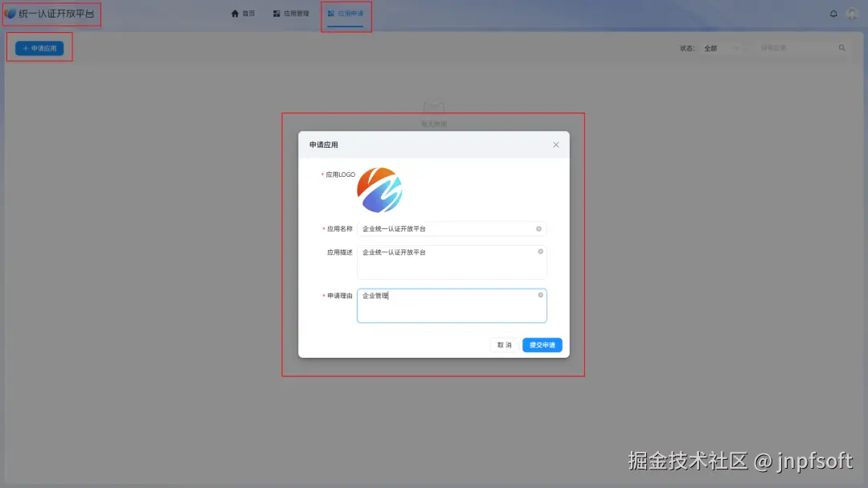Image resolution: width=868 pixels, height=488 pixels.
Task: Submit with the 提交申请 button
Action: pyautogui.click(x=542, y=345)
